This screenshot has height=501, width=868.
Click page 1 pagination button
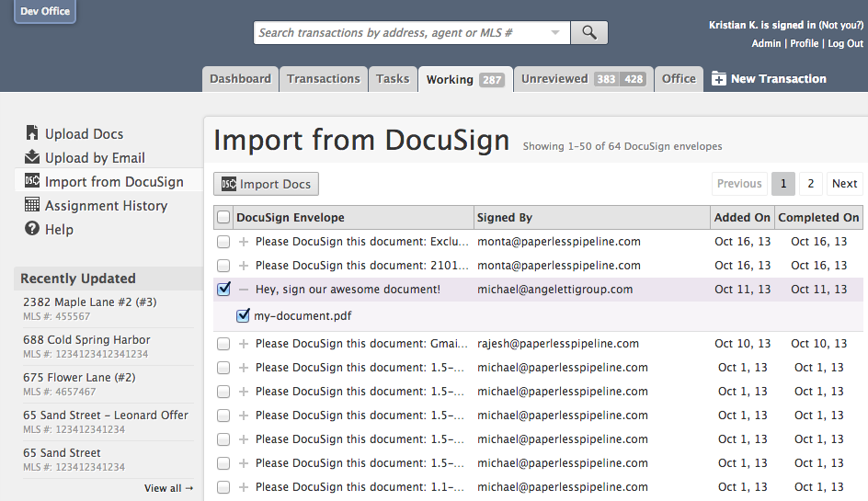(783, 184)
